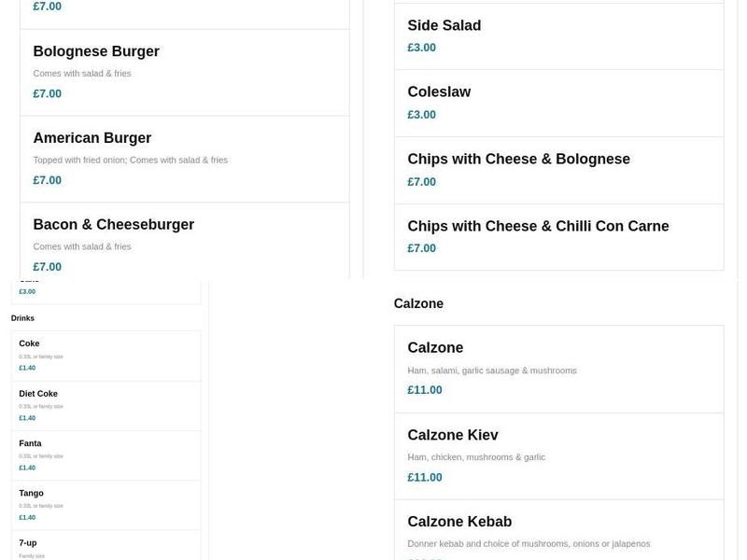Click the Calzone category heading
Viewport: 747px width, 560px height.
point(418,303)
